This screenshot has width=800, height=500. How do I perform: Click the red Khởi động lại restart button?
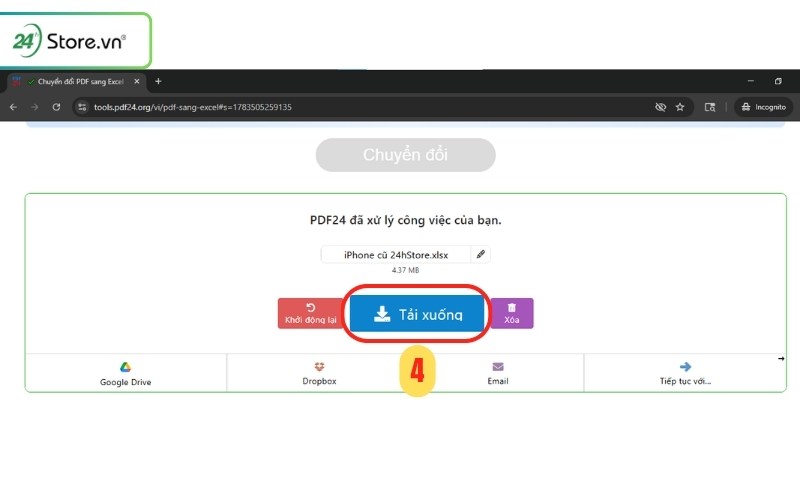(311, 313)
